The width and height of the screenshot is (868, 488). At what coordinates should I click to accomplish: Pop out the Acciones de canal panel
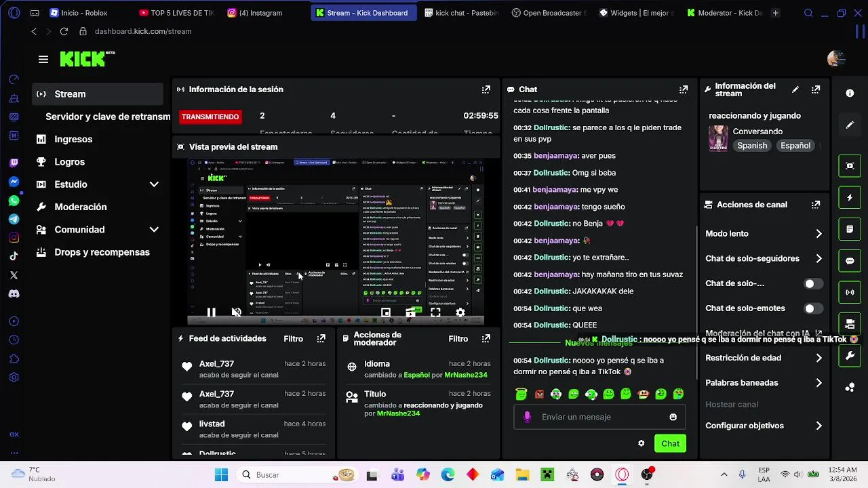tap(816, 205)
